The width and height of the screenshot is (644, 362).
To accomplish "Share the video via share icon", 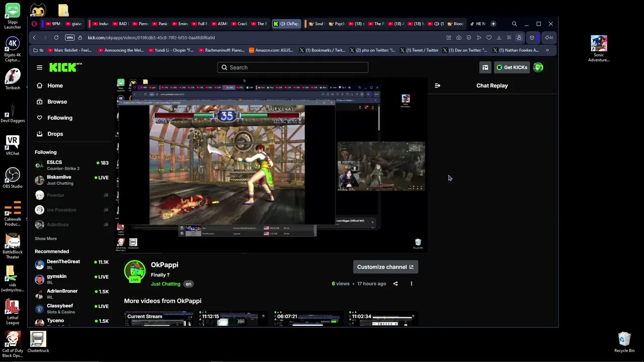I will point(395,284).
